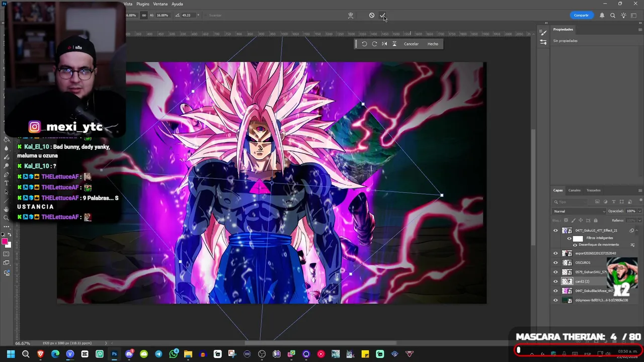Open notifications bell icon

tap(602, 16)
